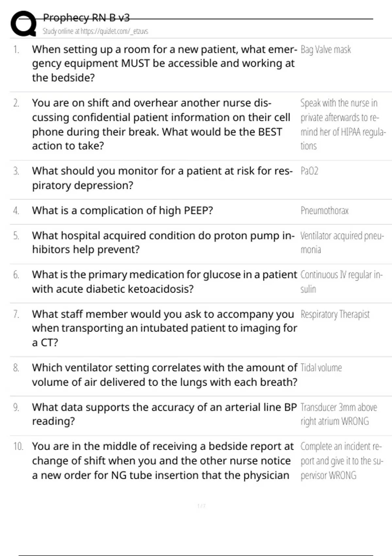Image resolution: width=392 pixels, height=556 pixels.
Task: Click the 'Respiratory Therapist' answer
Action: tap(335, 314)
